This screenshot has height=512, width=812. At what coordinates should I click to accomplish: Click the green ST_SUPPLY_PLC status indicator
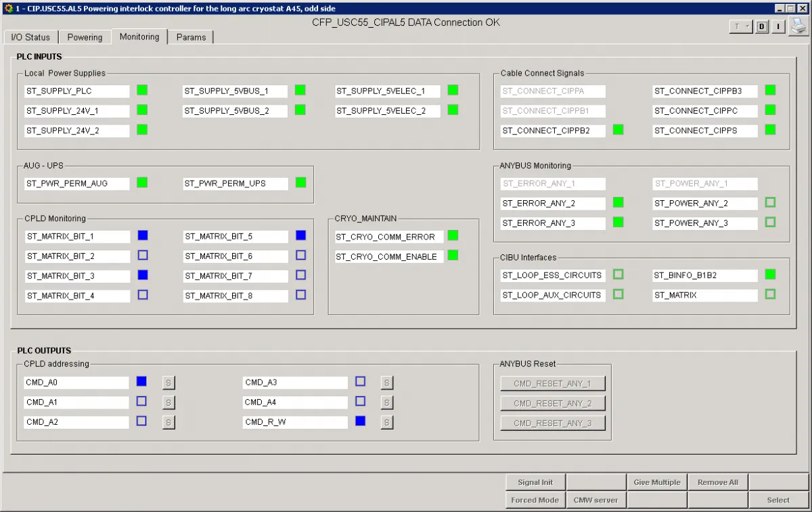tap(142, 90)
